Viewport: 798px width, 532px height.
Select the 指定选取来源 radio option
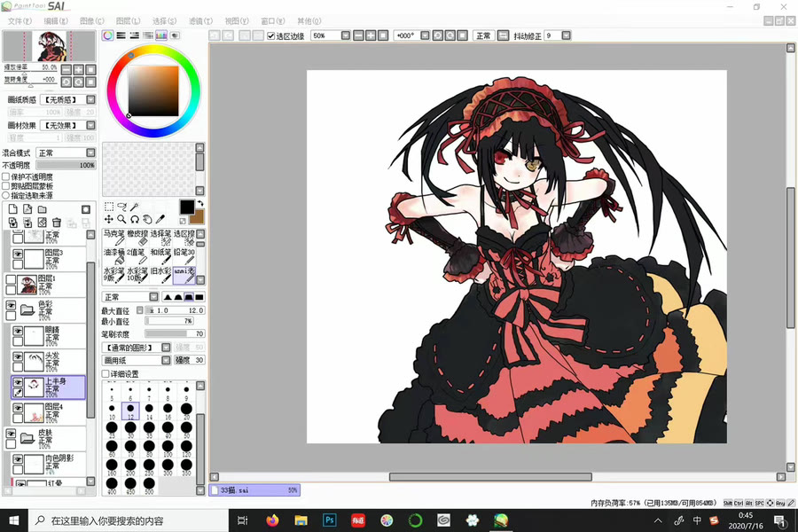click(x=6, y=195)
